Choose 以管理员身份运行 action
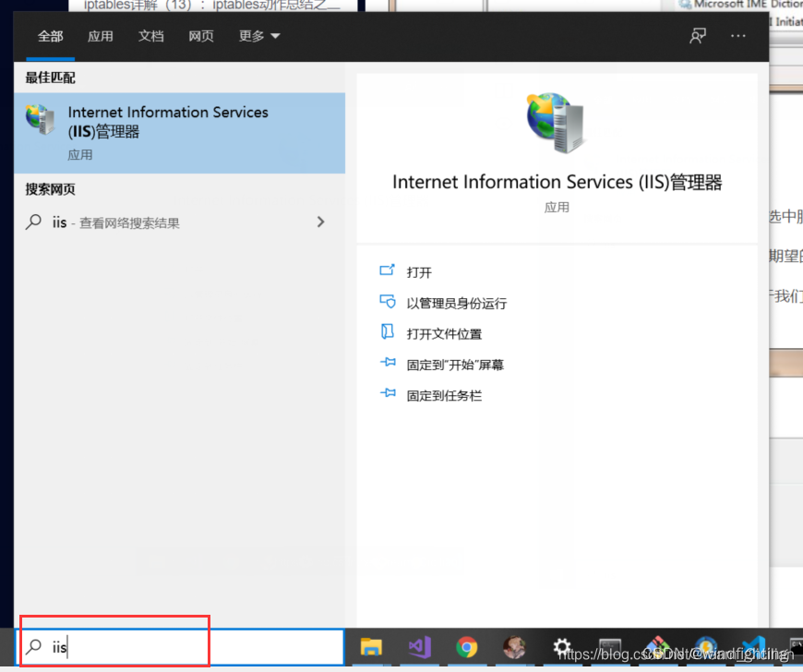This screenshot has width=803, height=672. 457,303
